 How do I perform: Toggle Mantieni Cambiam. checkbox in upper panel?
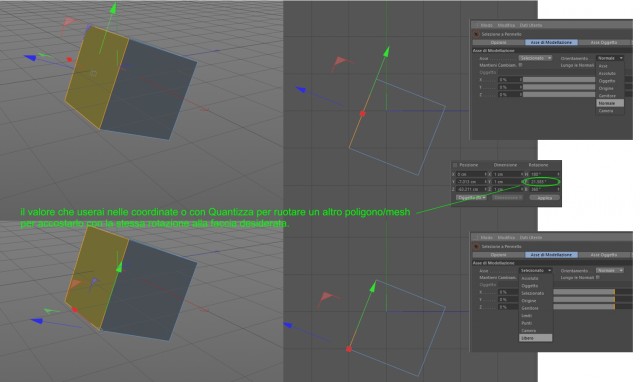coord(520,65)
